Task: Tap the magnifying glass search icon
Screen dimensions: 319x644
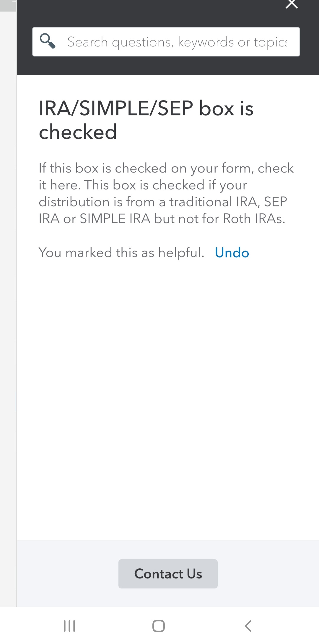Action: (48, 41)
